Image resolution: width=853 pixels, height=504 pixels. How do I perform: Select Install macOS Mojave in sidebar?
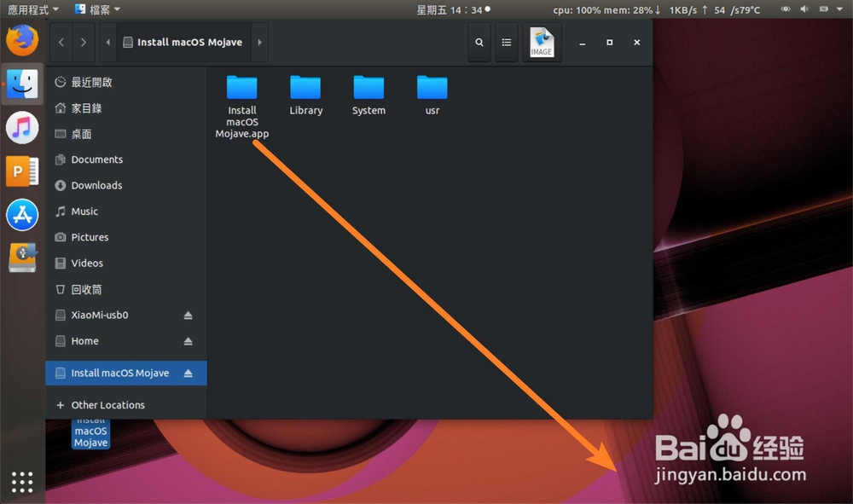[126, 373]
